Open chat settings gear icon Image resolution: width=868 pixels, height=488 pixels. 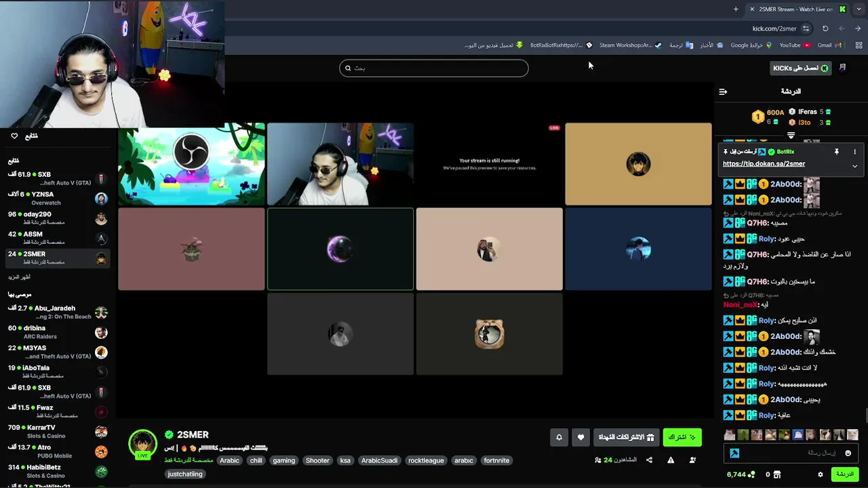click(x=821, y=474)
